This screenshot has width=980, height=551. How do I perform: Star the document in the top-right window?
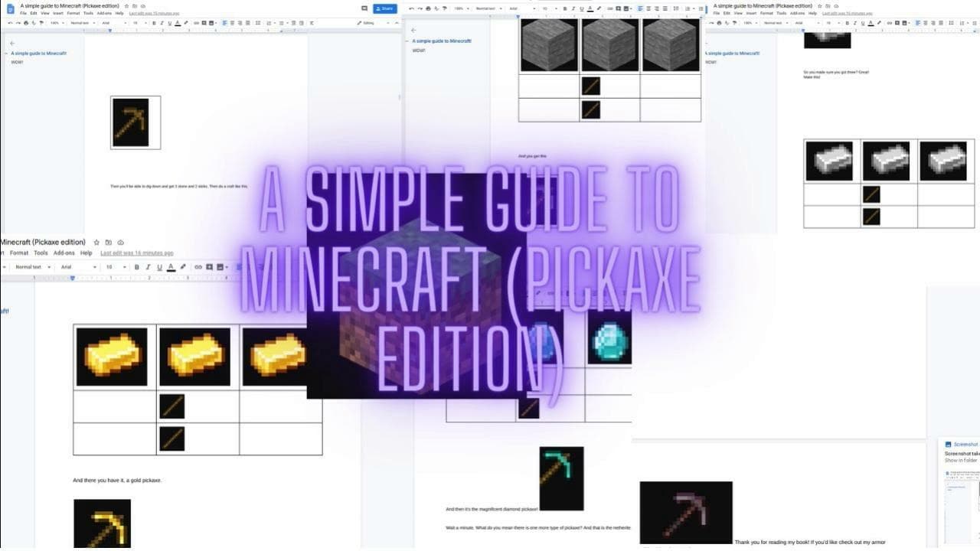(819, 5)
